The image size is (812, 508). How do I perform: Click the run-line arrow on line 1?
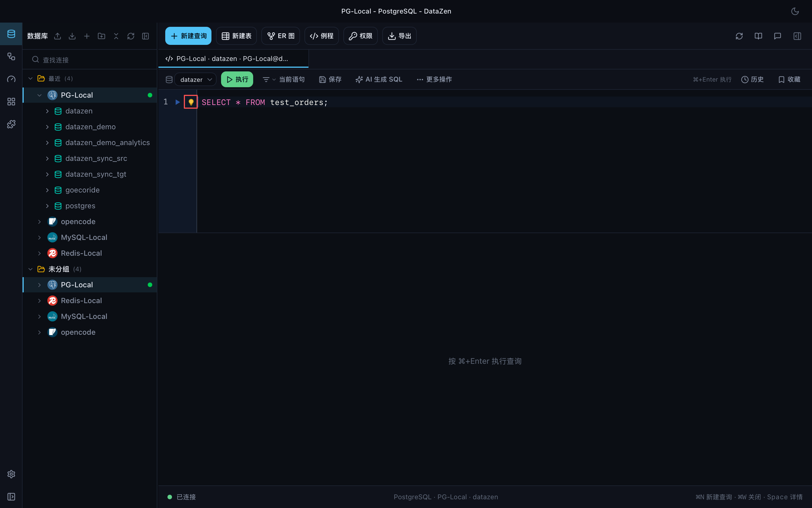tap(178, 102)
